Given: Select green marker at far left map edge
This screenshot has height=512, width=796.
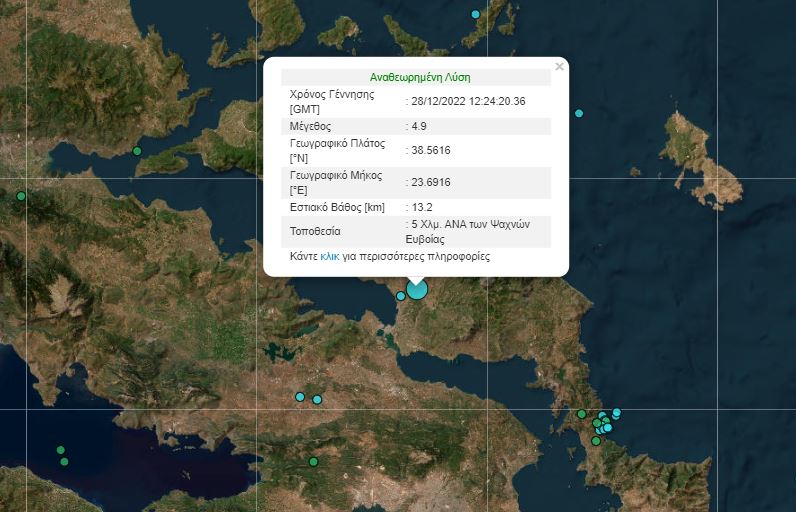Looking at the screenshot, I should (21, 196).
